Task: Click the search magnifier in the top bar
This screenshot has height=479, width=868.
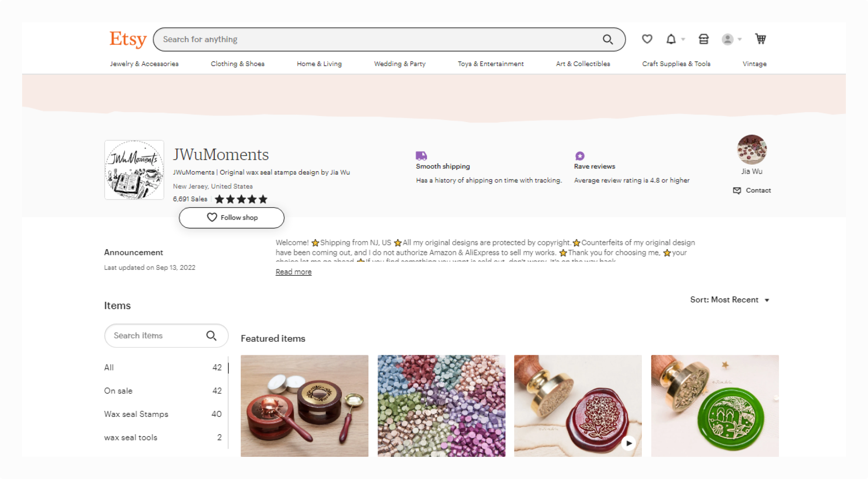Action: [x=608, y=40]
